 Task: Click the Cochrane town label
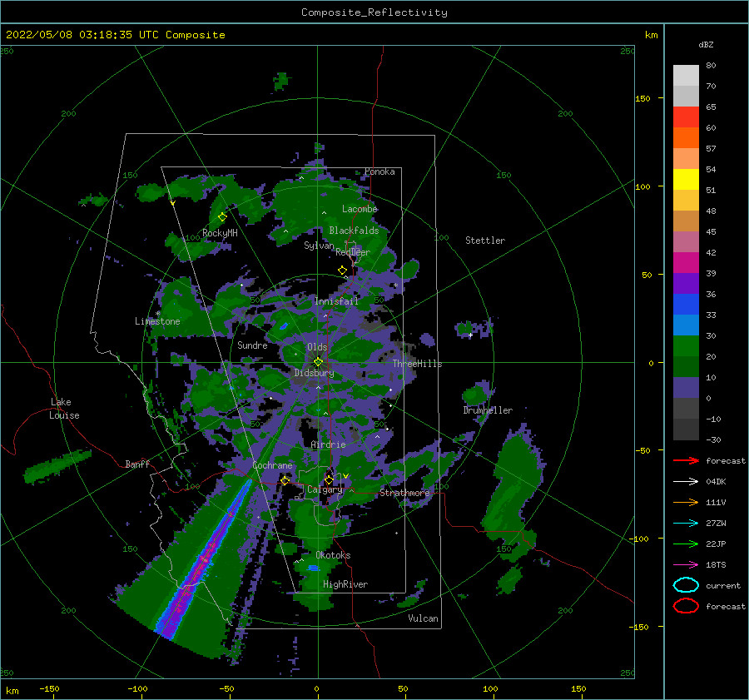272,465
